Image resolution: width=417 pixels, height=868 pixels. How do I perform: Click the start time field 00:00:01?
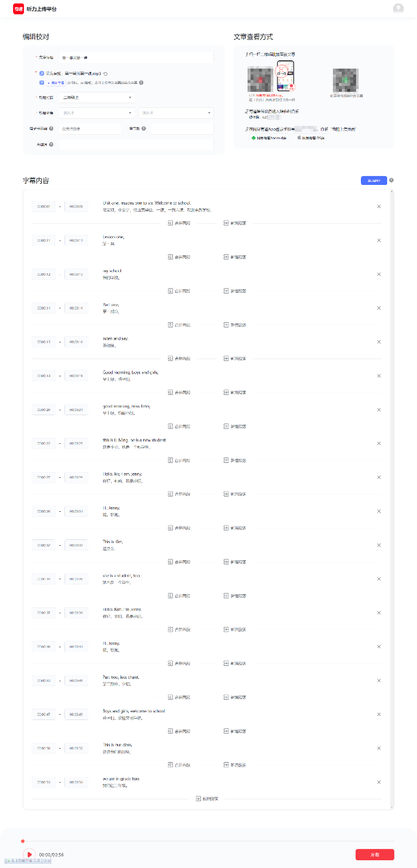44,206
